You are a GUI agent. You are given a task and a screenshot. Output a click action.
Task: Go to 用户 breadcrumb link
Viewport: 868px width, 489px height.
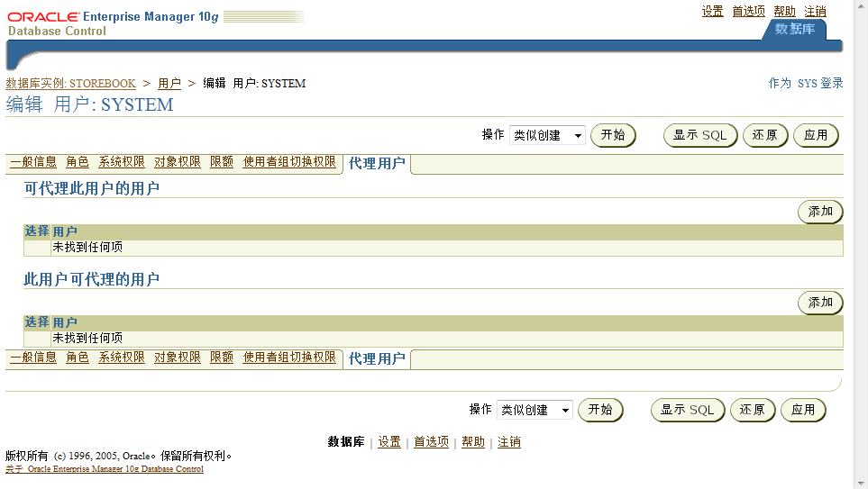[169, 84]
